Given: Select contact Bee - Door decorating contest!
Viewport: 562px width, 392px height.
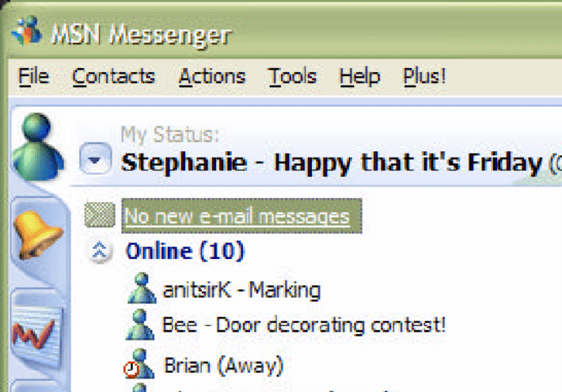Looking at the screenshot, I should click(304, 325).
